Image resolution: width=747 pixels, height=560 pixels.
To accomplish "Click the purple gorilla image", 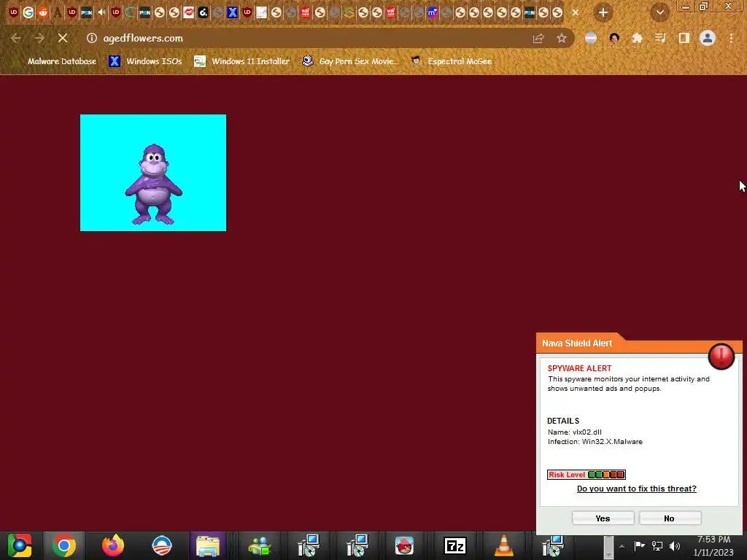I will tap(153, 173).
